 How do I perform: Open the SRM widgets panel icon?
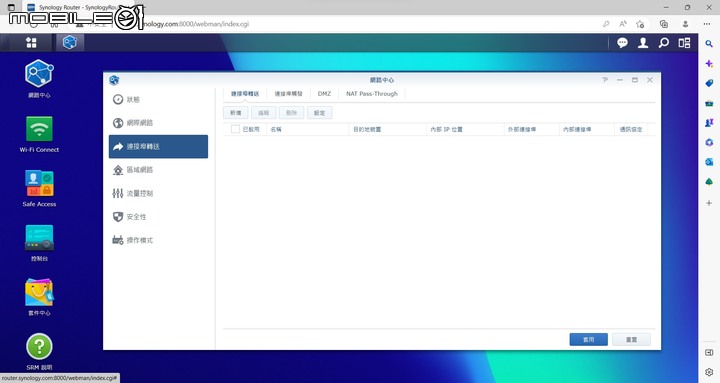pos(684,43)
